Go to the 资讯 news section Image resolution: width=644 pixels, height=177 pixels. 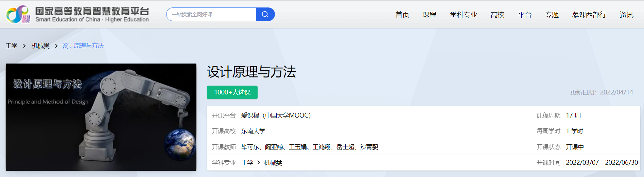pos(626,15)
